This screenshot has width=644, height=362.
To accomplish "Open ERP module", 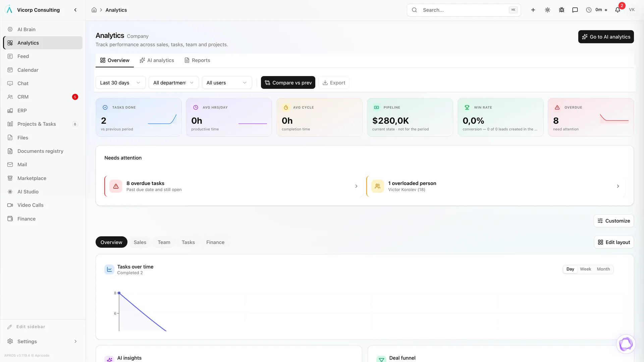I will coord(43,110).
